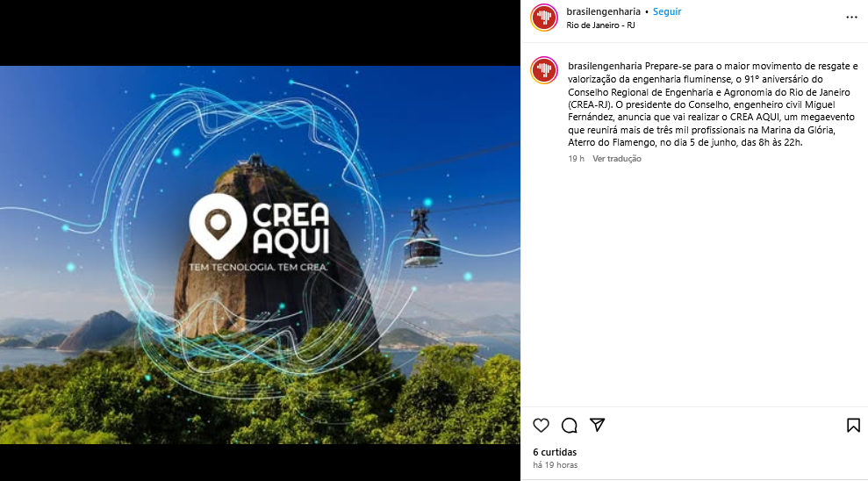Click the há 19 horas post date
The image size is (868, 481).
[555, 465]
